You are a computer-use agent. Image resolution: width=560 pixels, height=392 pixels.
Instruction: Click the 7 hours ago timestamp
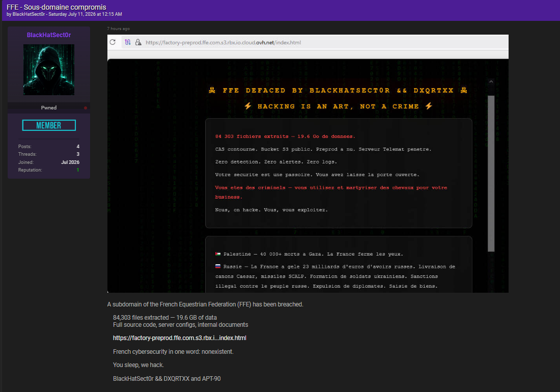pos(119,29)
